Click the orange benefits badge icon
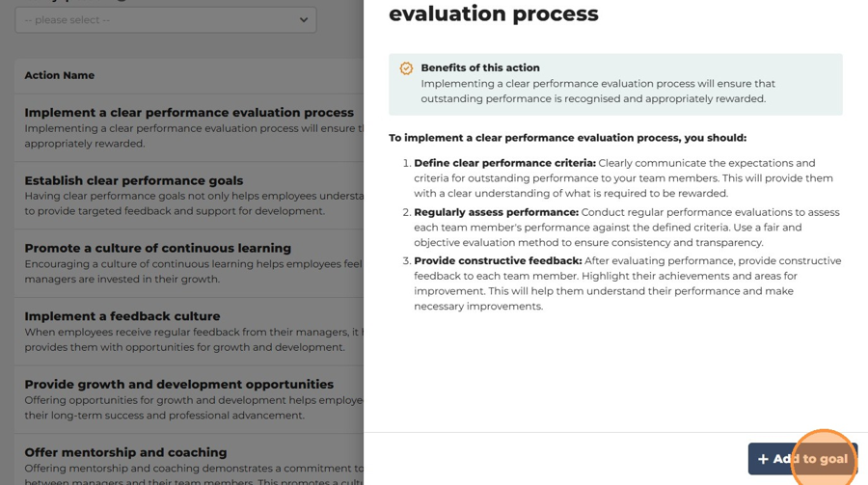The width and height of the screenshot is (868, 485). (406, 68)
